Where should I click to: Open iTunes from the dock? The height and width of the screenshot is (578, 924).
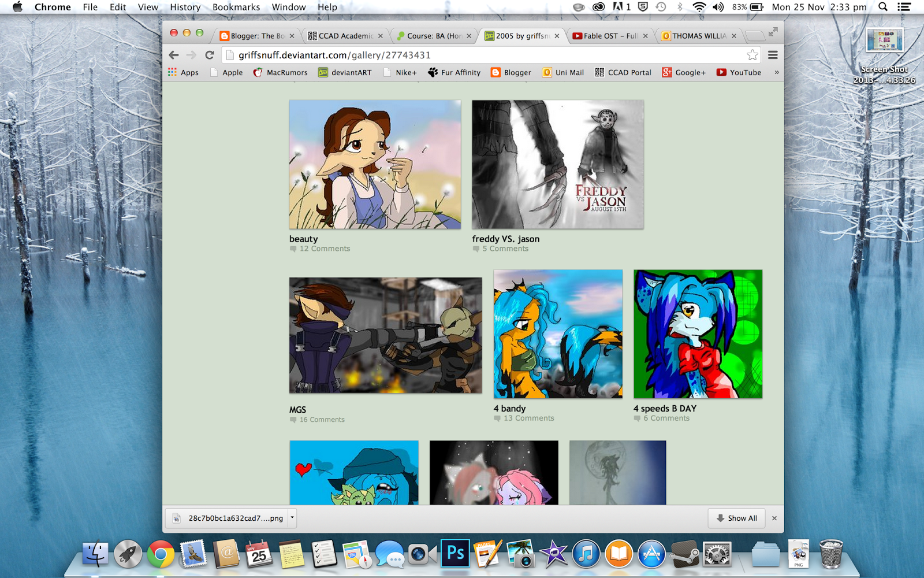[586, 554]
